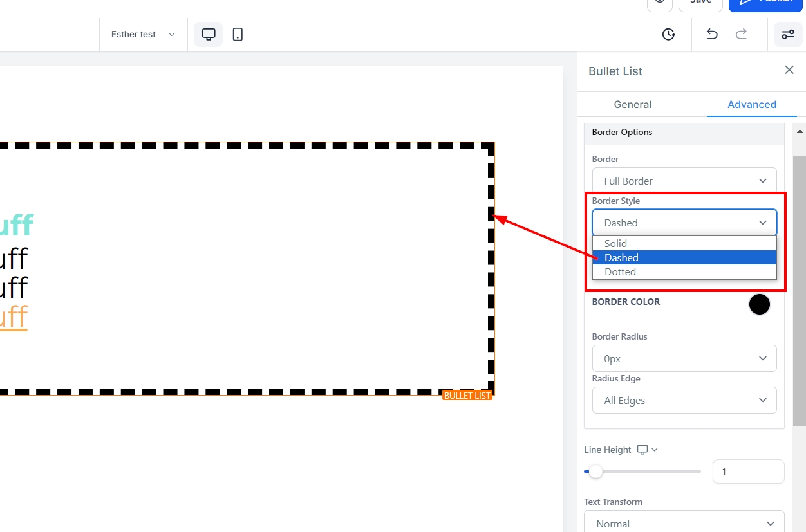Expand the Full Border dropdown
806x532 pixels.
coord(684,181)
